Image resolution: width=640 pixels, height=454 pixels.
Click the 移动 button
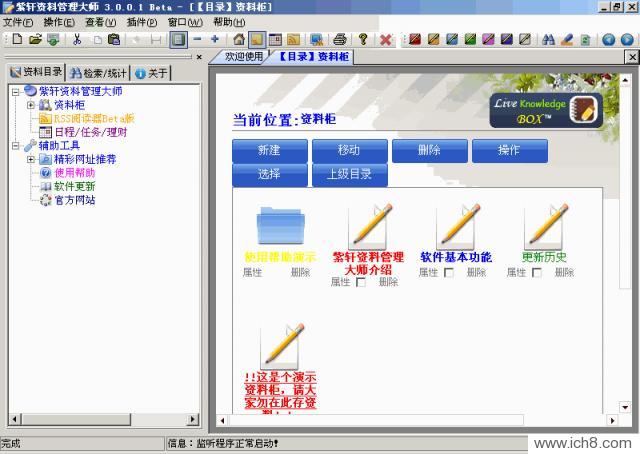350,151
